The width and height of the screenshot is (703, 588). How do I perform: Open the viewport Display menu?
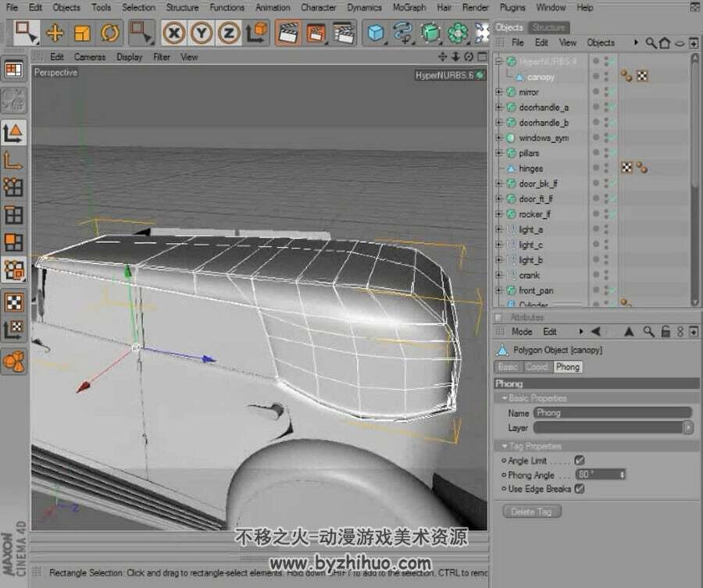tap(129, 57)
